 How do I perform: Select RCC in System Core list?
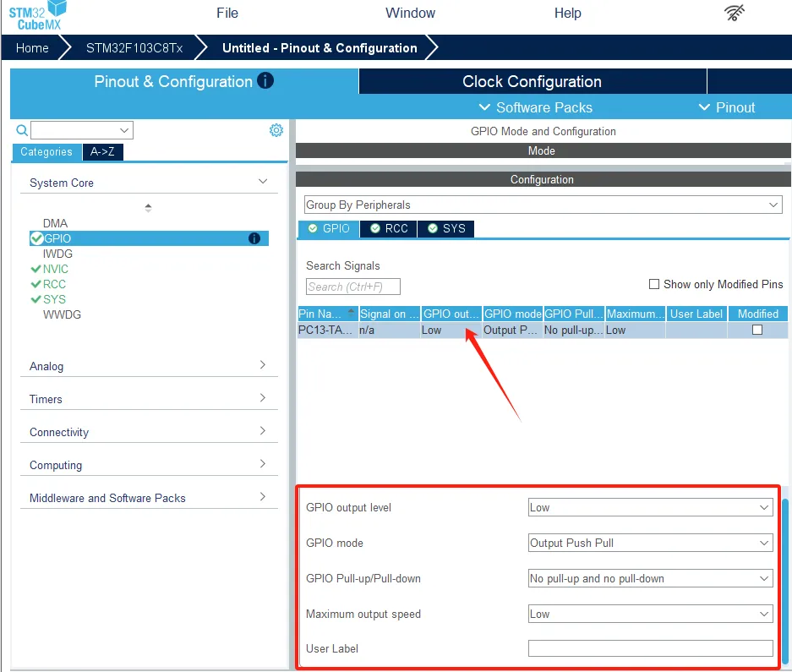click(54, 284)
